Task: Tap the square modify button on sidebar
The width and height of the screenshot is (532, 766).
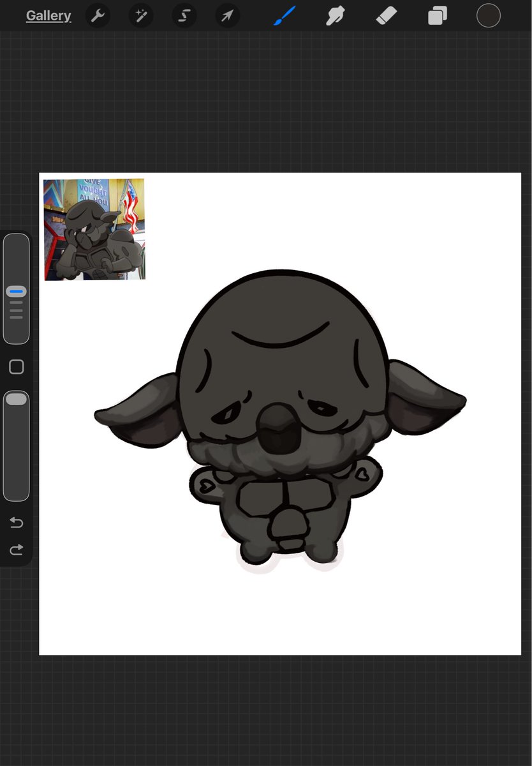Action: coord(17,367)
